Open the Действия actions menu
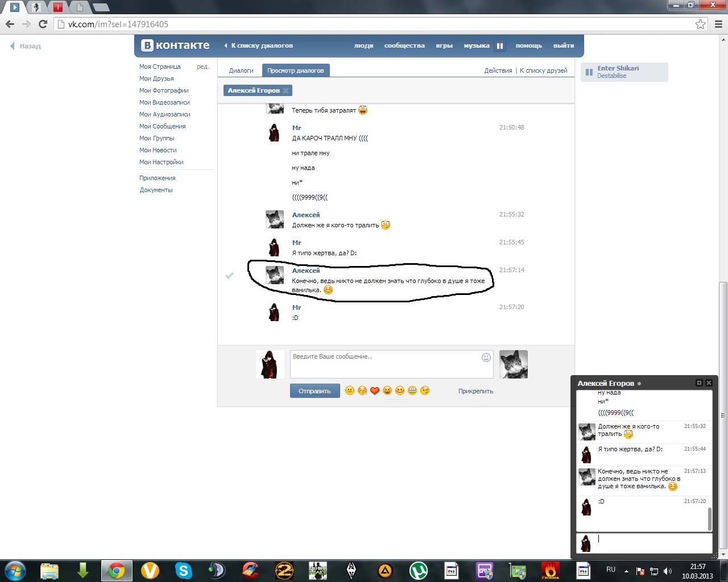 pyautogui.click(x=498, y=70)
